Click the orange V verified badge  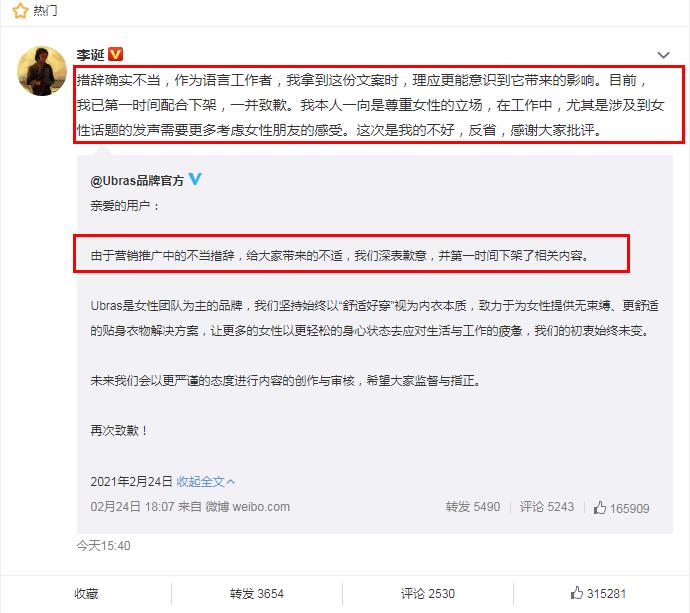coord(115,54)
